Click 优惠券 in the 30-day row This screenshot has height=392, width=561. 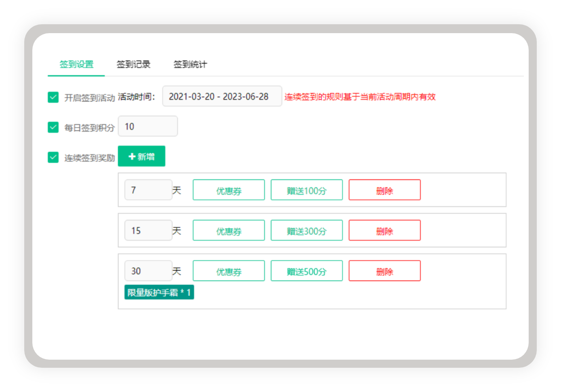(x=228, y=271)
